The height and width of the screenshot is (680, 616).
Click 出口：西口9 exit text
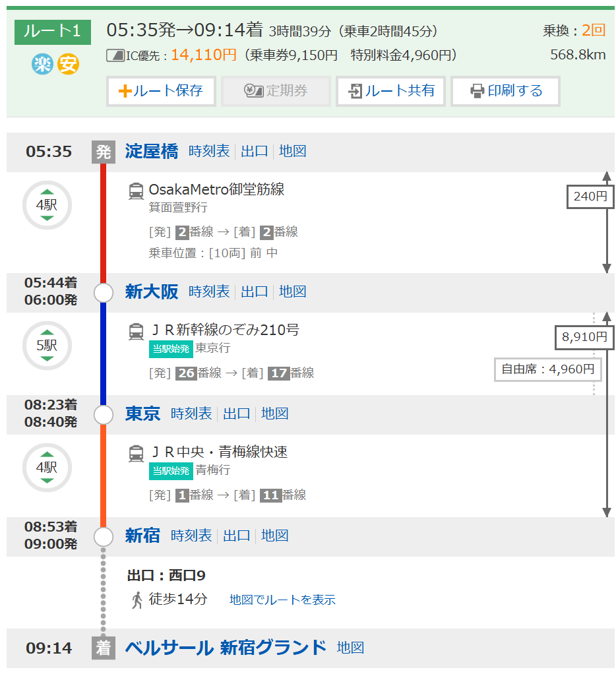[166, 576]
